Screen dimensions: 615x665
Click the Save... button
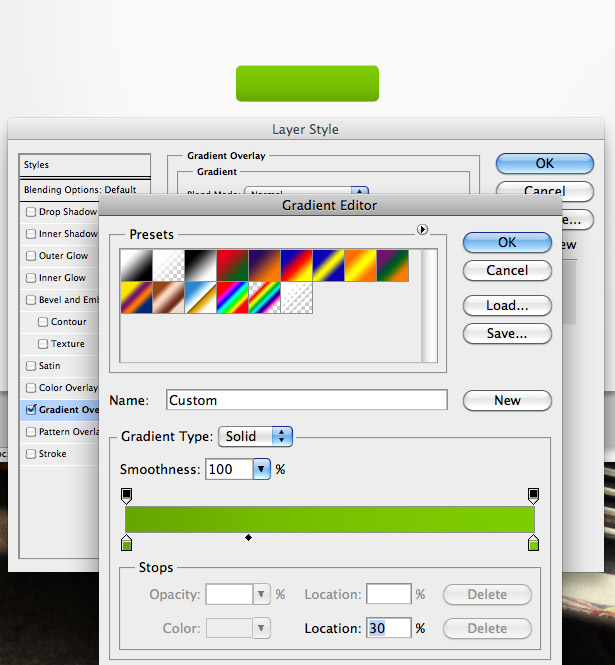click(x=507, y=333)
